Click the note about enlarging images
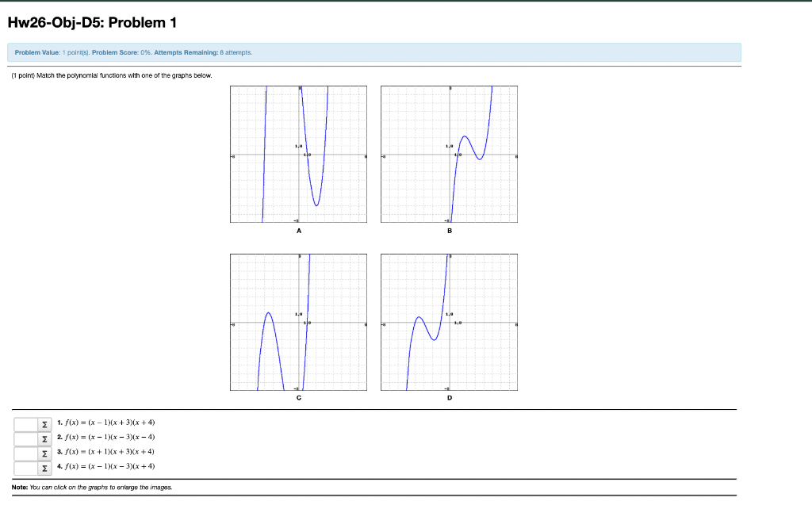 point(91,488)
